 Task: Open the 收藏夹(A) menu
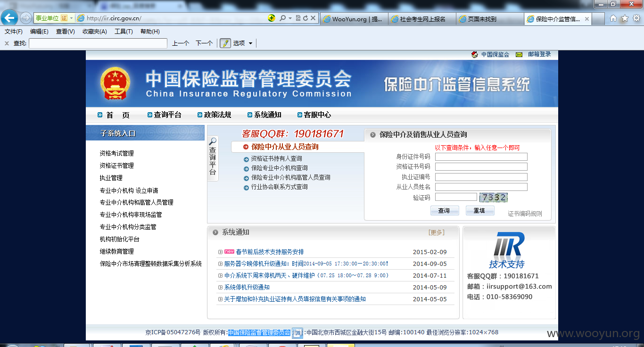point(95,32)
